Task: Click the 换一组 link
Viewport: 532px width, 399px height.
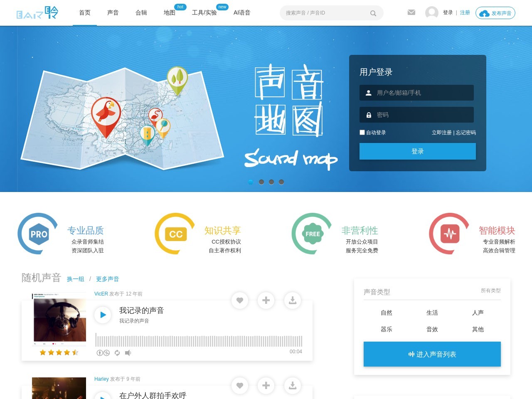Action: click(76, 279)
